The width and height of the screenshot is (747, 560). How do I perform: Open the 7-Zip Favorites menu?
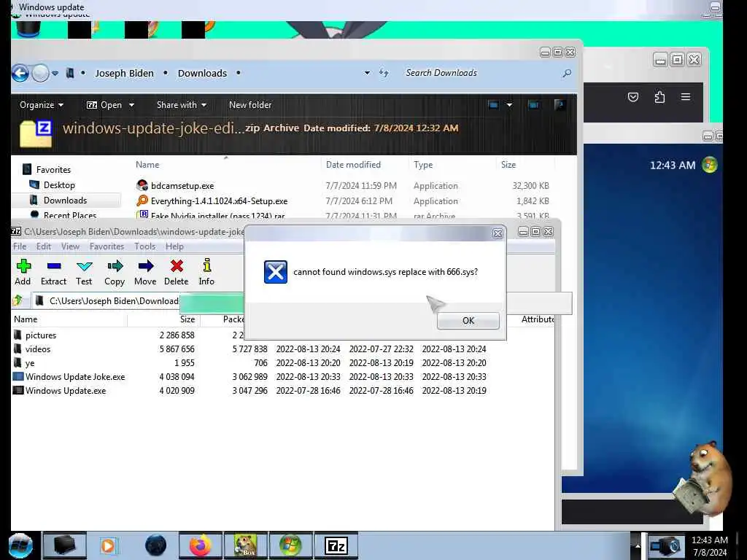107,246
